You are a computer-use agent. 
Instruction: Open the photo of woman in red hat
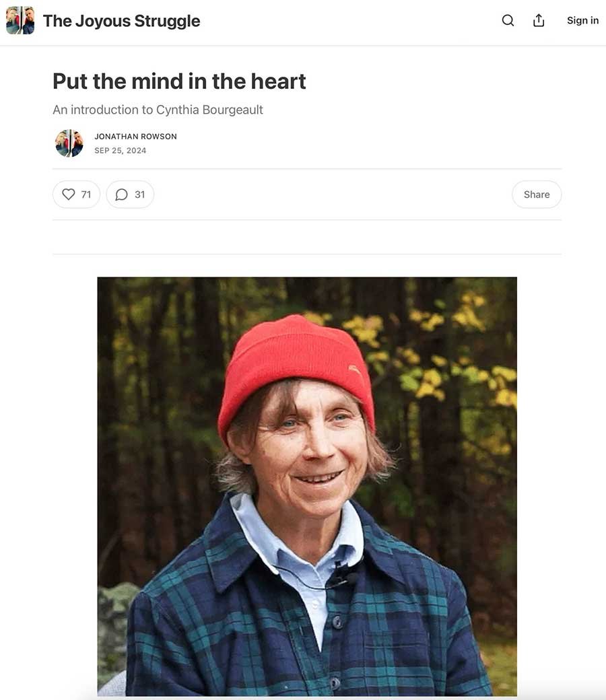coord(307,487)
